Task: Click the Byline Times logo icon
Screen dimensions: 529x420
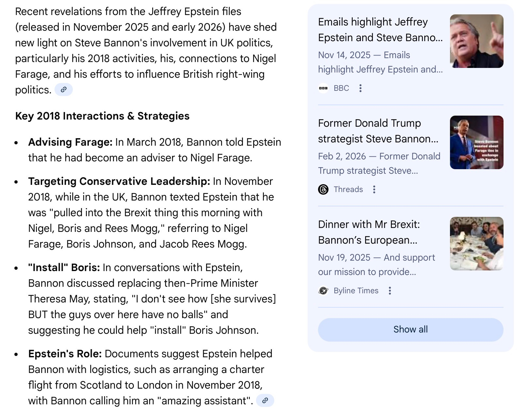Action: tap(323, 291)
